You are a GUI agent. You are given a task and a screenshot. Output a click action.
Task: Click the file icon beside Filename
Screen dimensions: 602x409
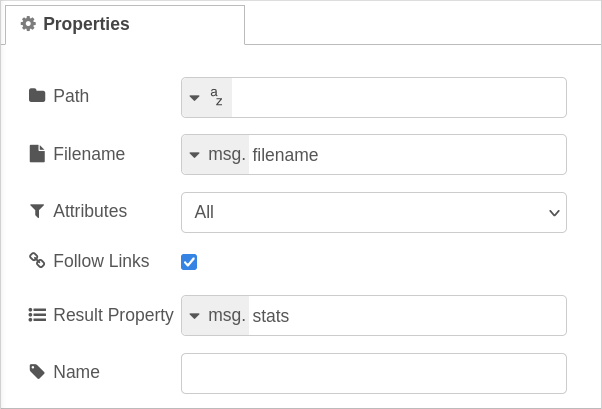37,154
